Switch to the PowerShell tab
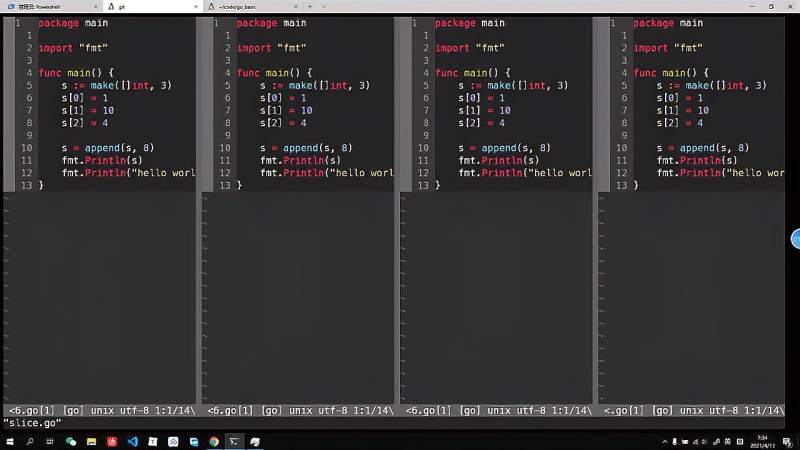 tap(51, 7)
